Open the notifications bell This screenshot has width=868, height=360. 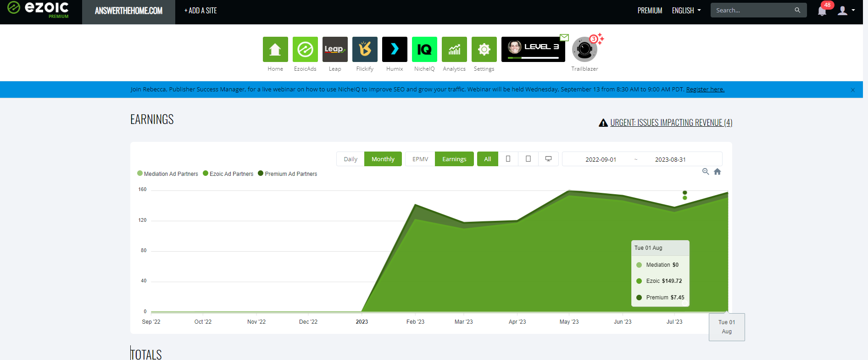(x=822, y=11)
